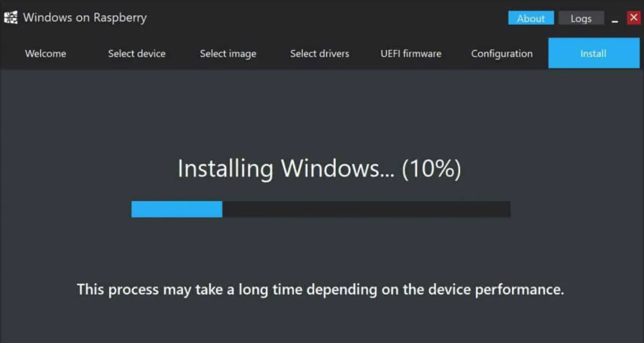
Task: Click the (10%) percentage indicator
Action: (431, 169)
